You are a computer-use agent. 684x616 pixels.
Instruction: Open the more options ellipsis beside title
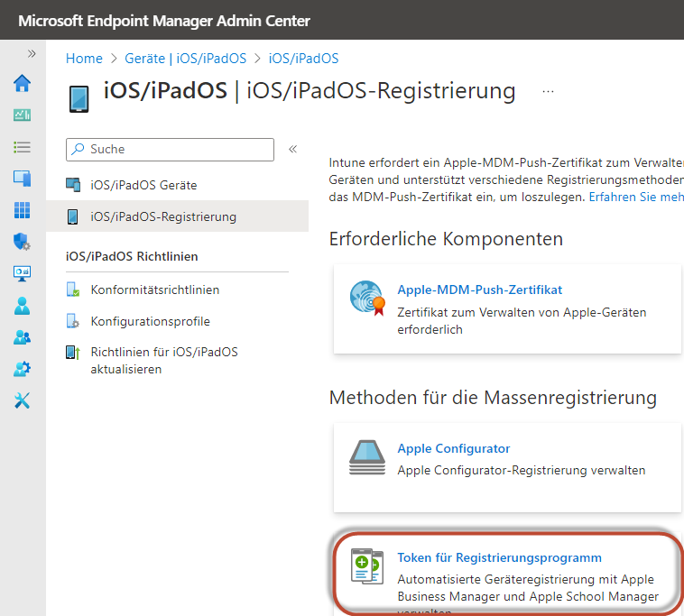point(548,92)
